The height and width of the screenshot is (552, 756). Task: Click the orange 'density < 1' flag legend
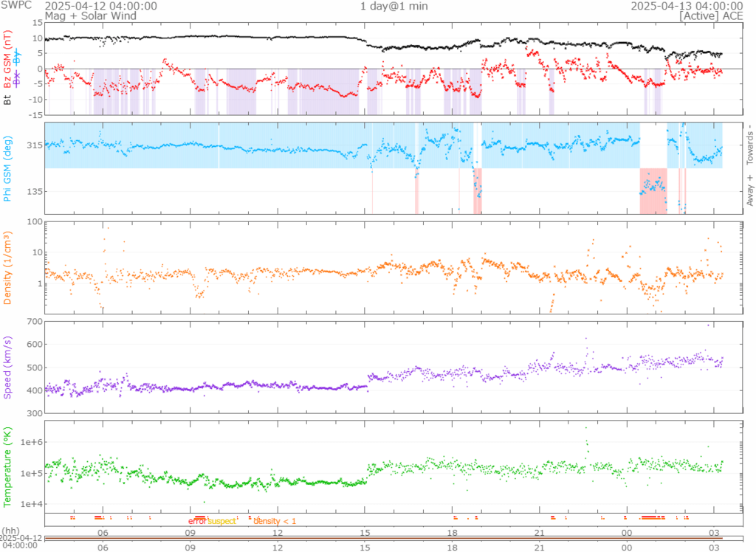pos(275,521)
